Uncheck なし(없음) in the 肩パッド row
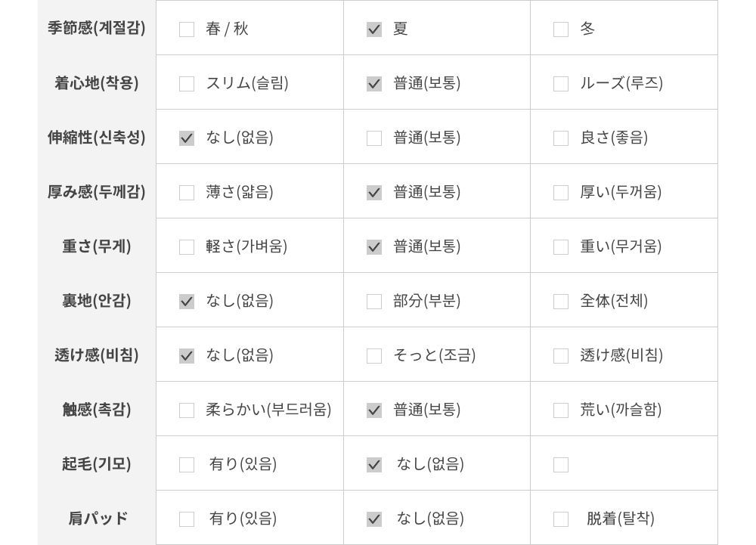Viewport: 756px width, 545px height. (374, 519)
